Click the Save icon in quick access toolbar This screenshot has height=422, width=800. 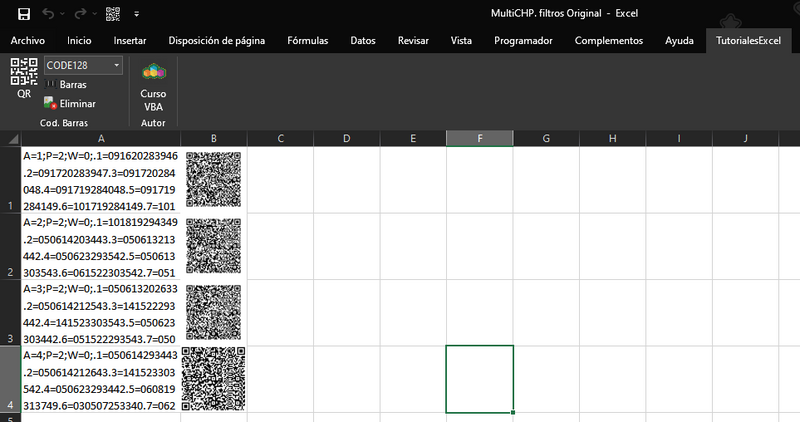(24, 14)
